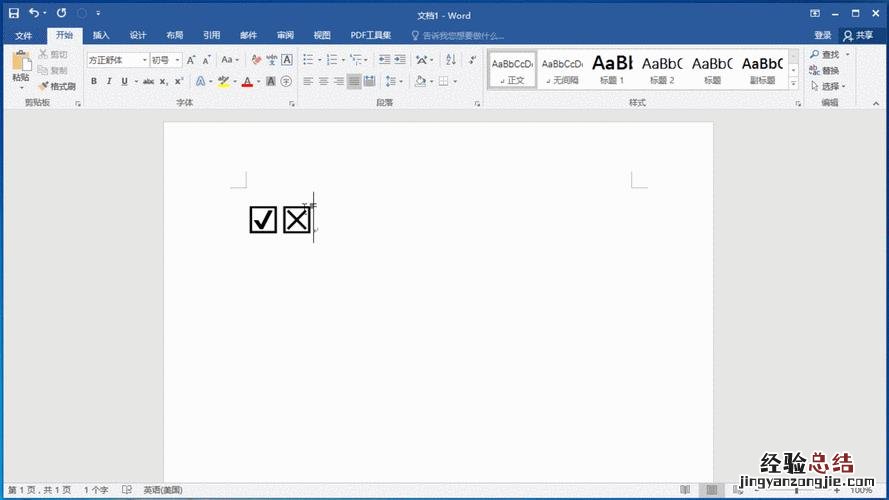Click the 共享 (Share) button
The image size is (889, 500).
[x=857, y=35]
